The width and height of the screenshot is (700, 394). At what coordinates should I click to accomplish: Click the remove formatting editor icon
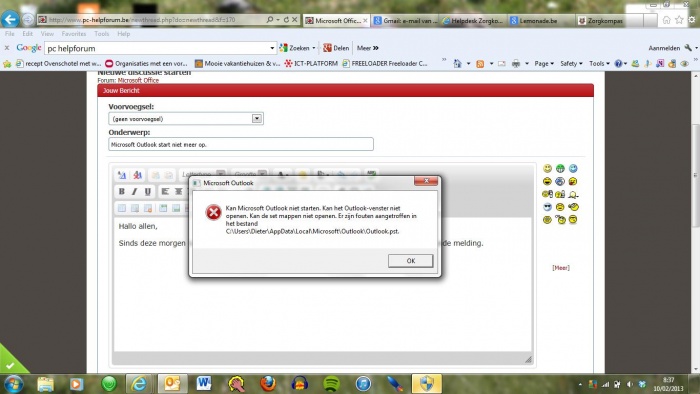[x=121, y=175]
